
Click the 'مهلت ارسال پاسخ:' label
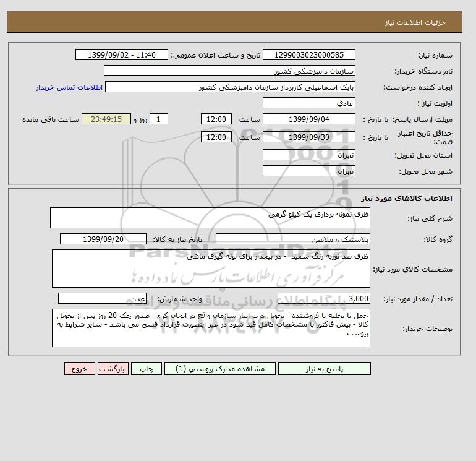[422, 119]
